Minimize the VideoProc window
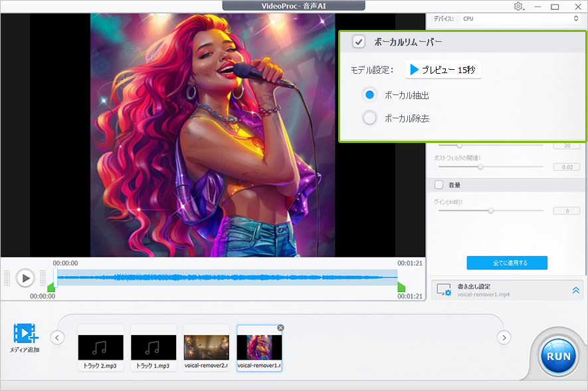This screenshot has height=391, width=588. 538,7
